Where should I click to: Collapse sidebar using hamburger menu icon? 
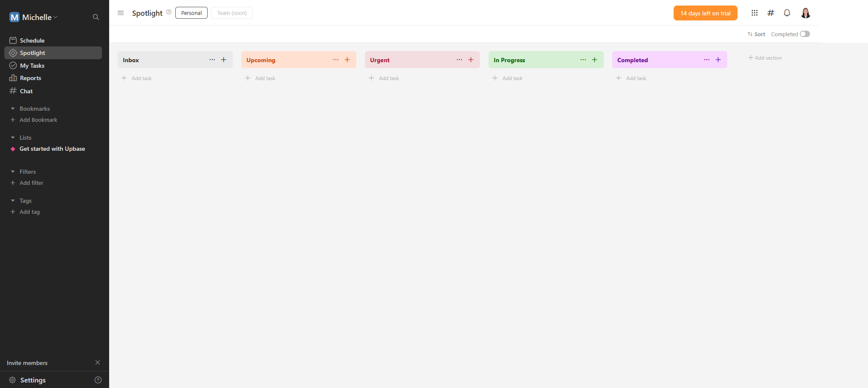coord(121,13)
